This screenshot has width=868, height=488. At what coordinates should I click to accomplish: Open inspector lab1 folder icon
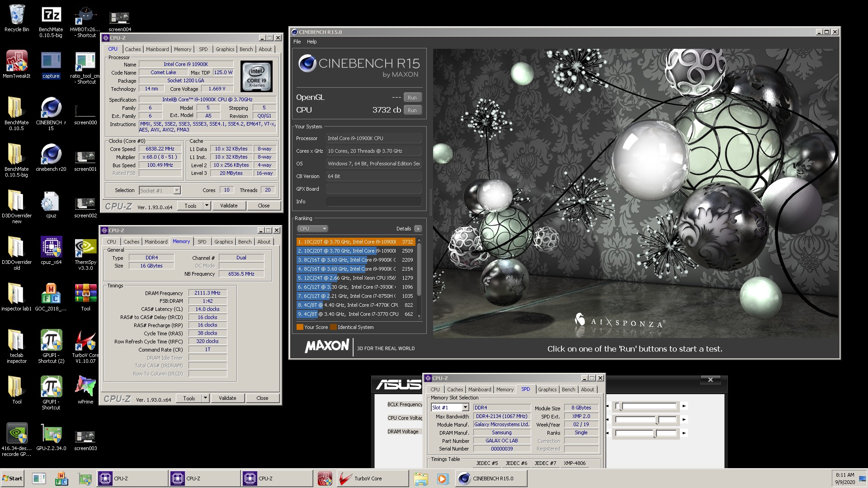click(17, 297)
